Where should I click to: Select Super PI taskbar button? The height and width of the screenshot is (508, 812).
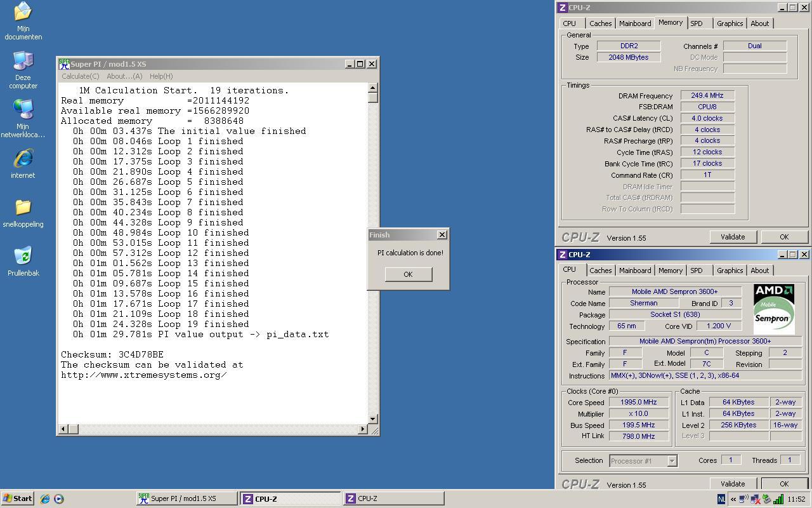tap(187, 498)
